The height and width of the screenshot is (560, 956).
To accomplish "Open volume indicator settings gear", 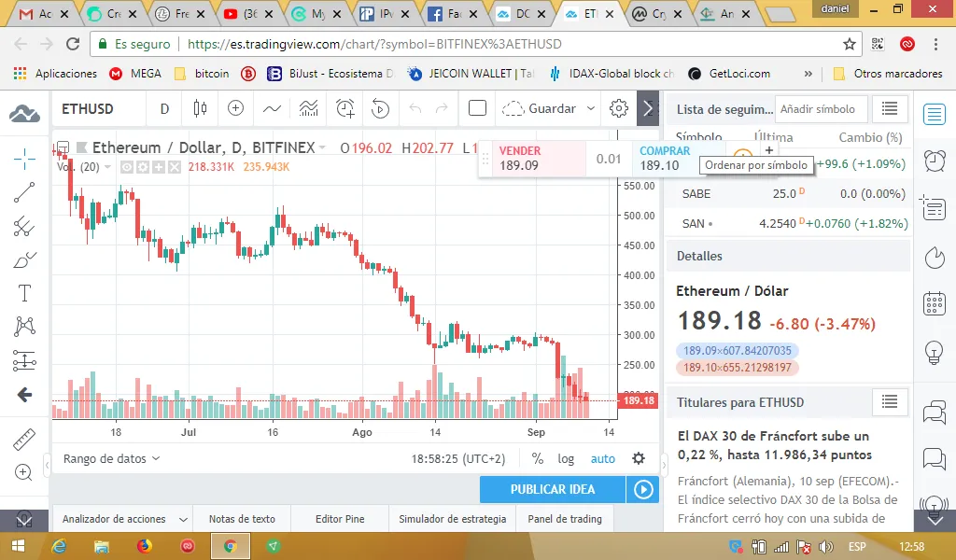I will pyautogui.click(x=143, y=167).
